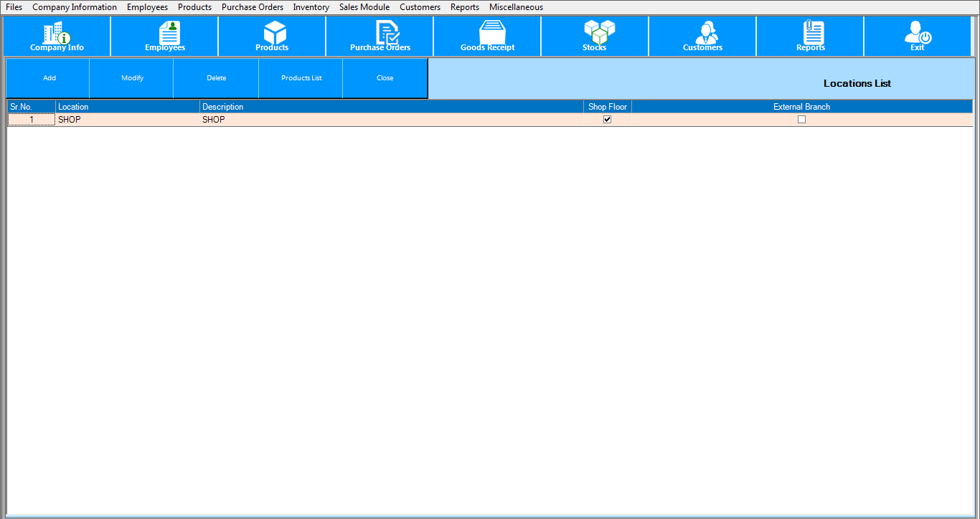Viewport: 980px width, 519px height.
Task: Open the Sales Module menu
Action: click(x=364, y=6)
